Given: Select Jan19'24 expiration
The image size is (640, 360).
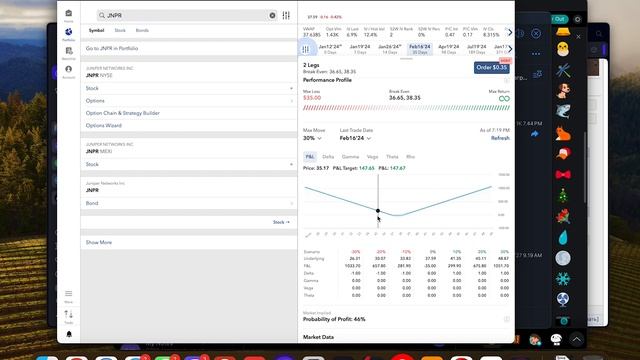Looking at the screenshot, I should [x=360, y=49].
